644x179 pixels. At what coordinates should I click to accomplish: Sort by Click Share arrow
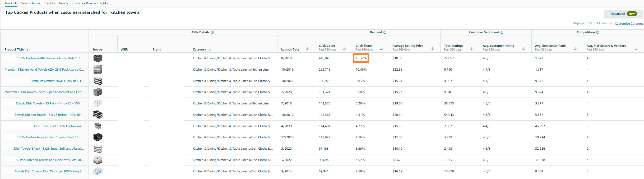pyautogui.click(x=381, y=49)
